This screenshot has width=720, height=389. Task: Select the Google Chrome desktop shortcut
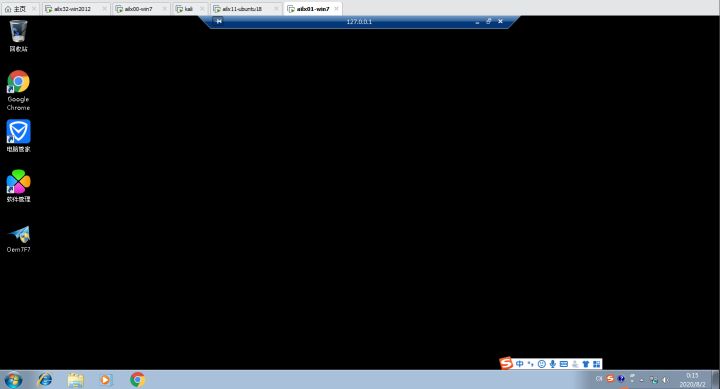[18, 90]
